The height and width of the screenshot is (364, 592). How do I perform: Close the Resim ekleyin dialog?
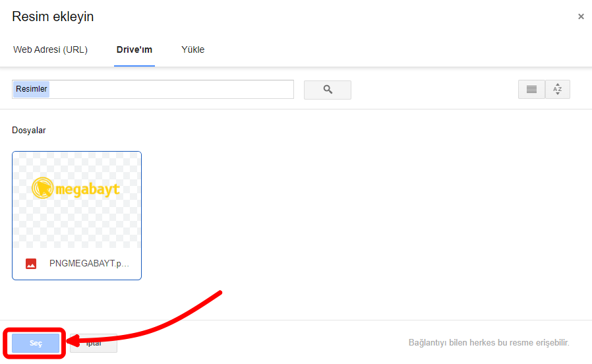coord(581,17)
